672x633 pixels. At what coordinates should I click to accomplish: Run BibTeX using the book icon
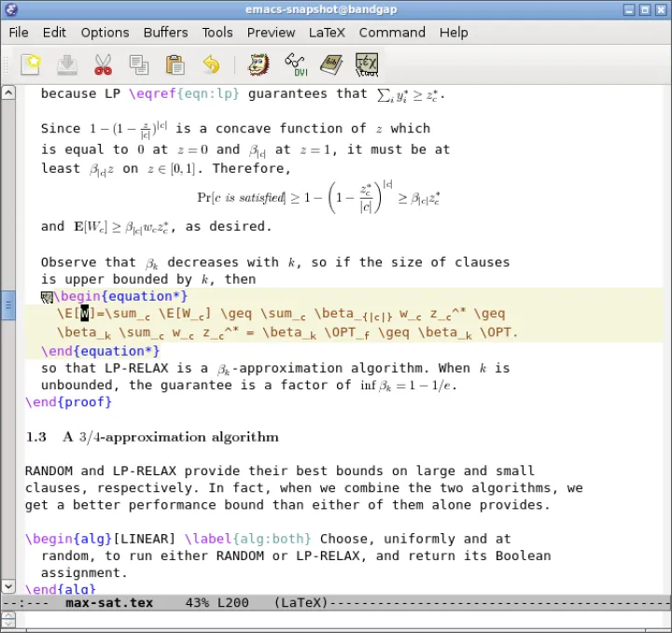[330, 64]
